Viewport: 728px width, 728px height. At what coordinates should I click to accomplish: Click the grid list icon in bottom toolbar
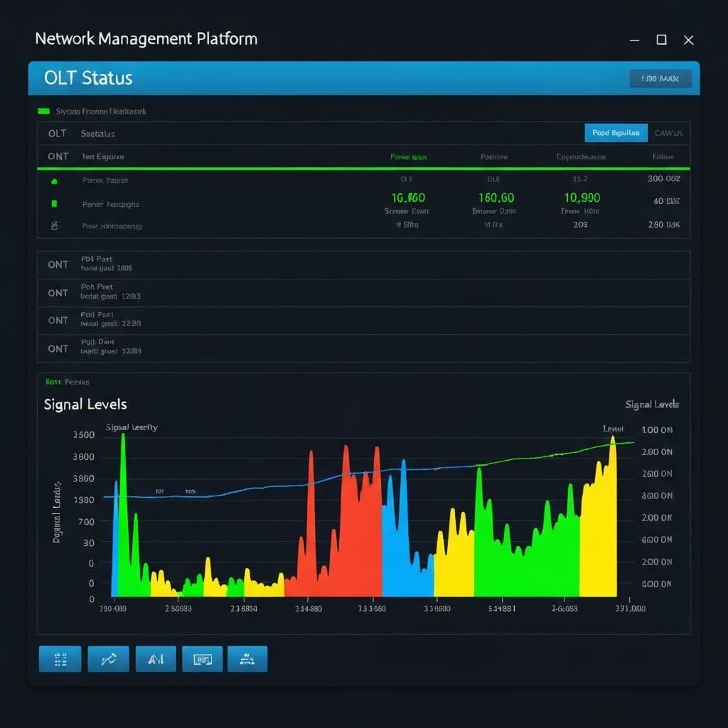pyautogui.click(x=60, y=659)
